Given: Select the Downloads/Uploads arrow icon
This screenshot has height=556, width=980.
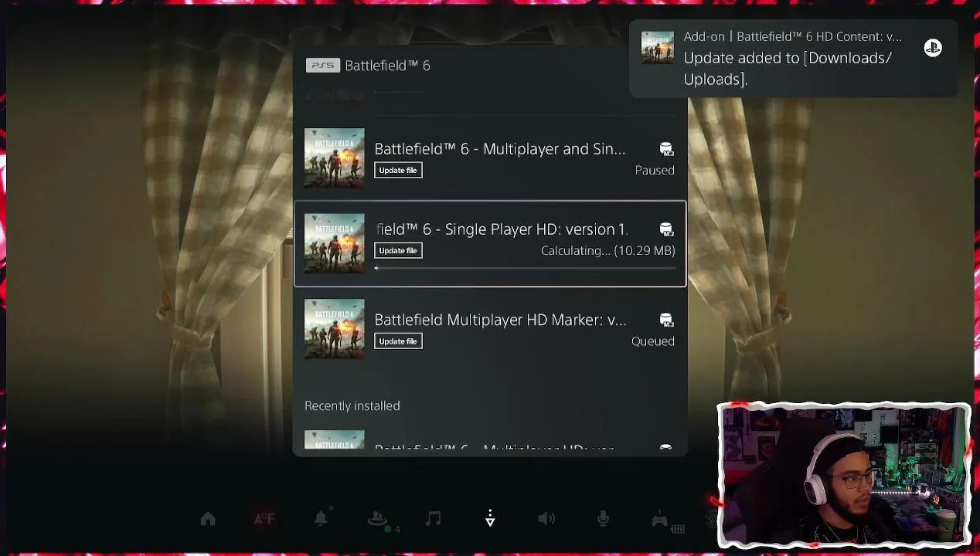Looking at the screenshot, I should click(x=490, y=519).
